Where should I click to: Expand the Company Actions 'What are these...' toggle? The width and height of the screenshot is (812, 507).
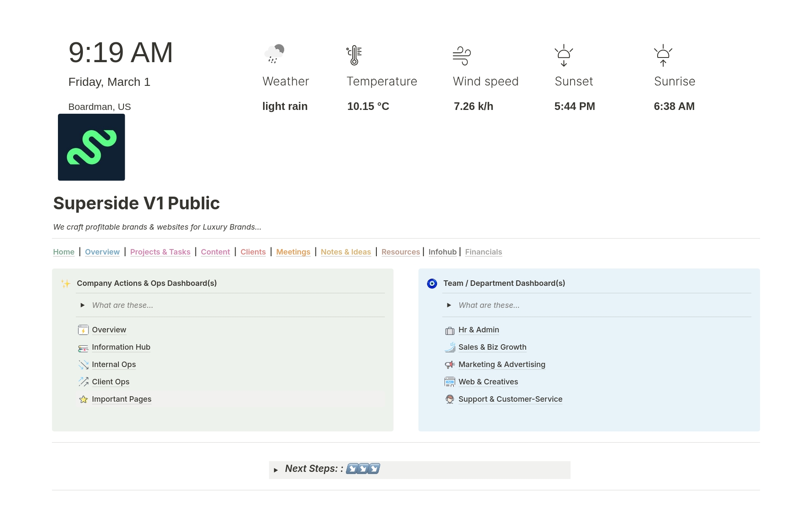click(83, 305)
